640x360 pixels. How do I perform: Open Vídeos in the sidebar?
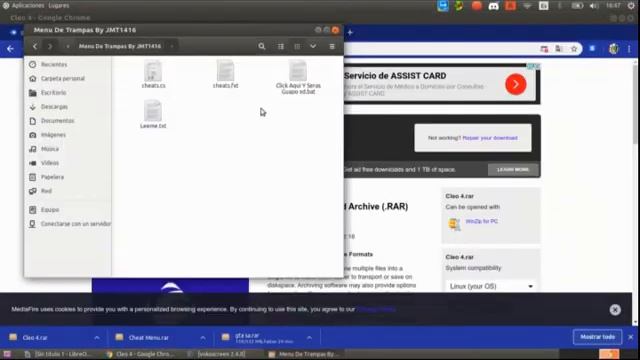click(x=50, y=163)
